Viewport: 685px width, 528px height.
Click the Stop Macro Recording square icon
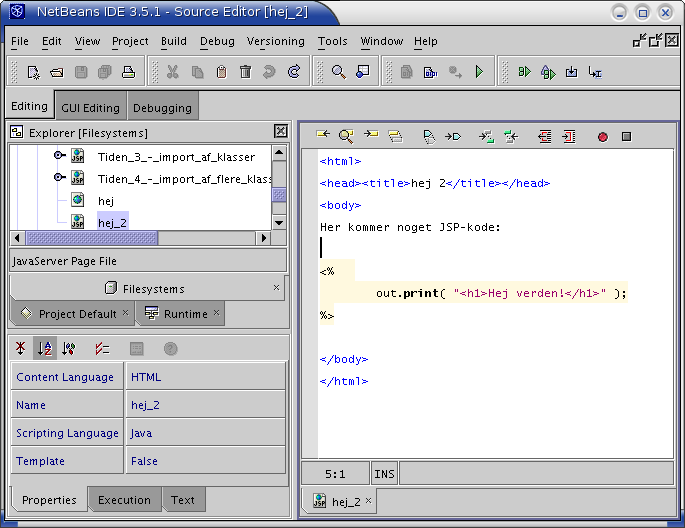[626, 136]
